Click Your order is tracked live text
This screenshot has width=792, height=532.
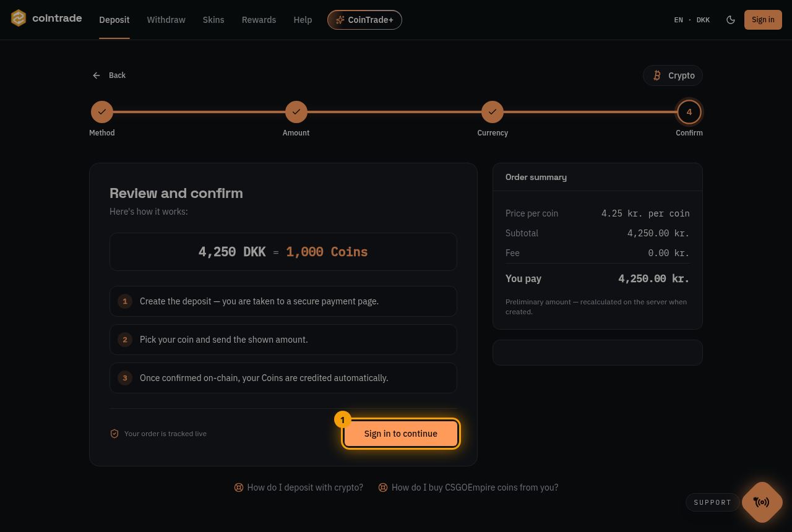click(x=165, y=434)
